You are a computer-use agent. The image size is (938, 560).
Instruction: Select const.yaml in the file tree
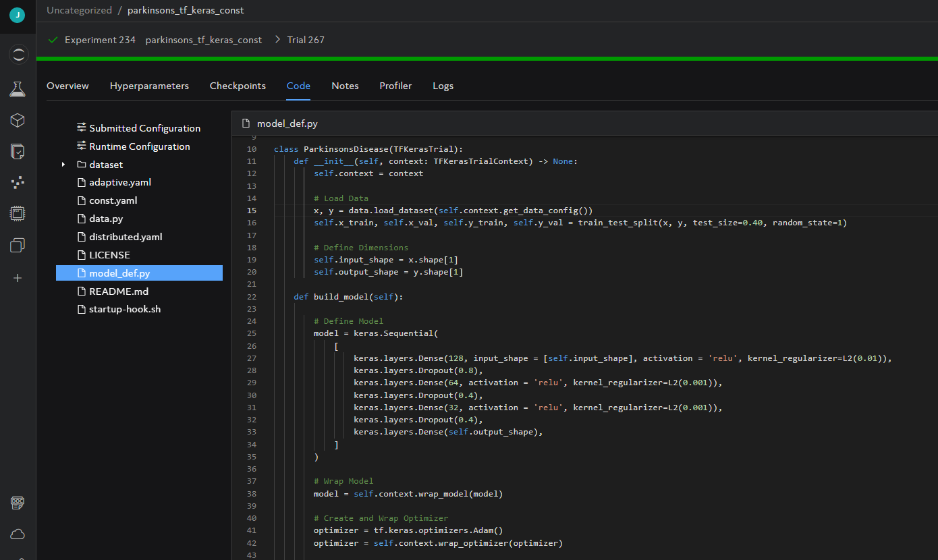[x=113, y=200]
